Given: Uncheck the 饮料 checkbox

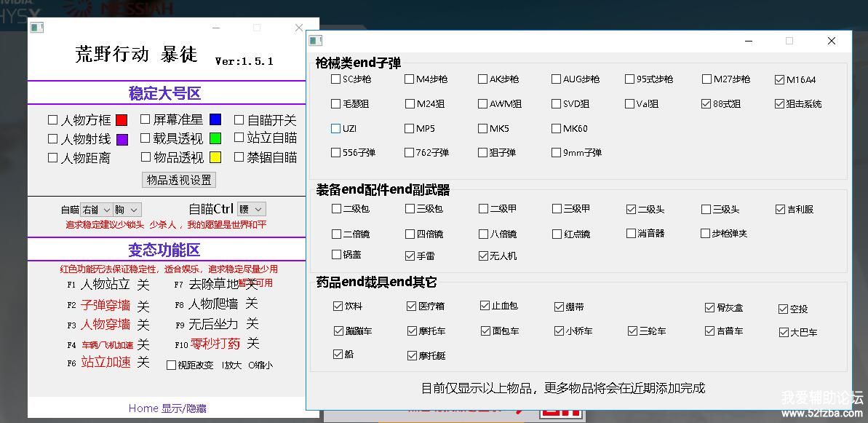Looking at the screenshot, I should (338, 307).
